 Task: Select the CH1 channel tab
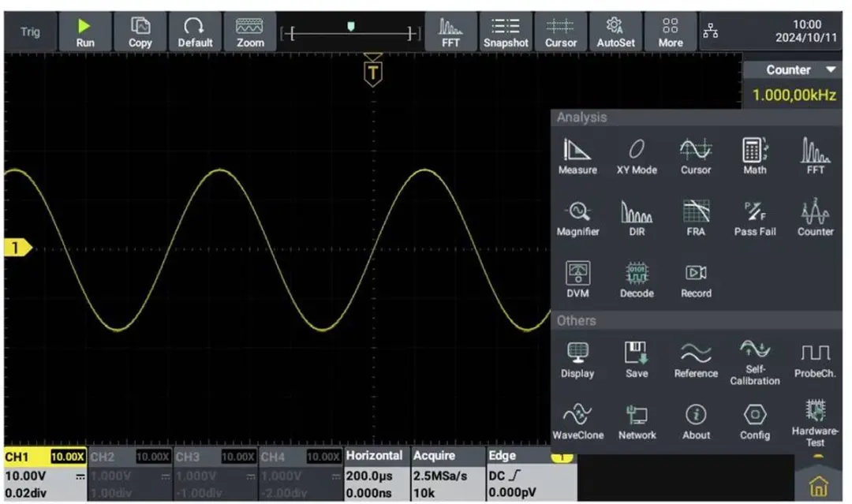click(45, 474)
